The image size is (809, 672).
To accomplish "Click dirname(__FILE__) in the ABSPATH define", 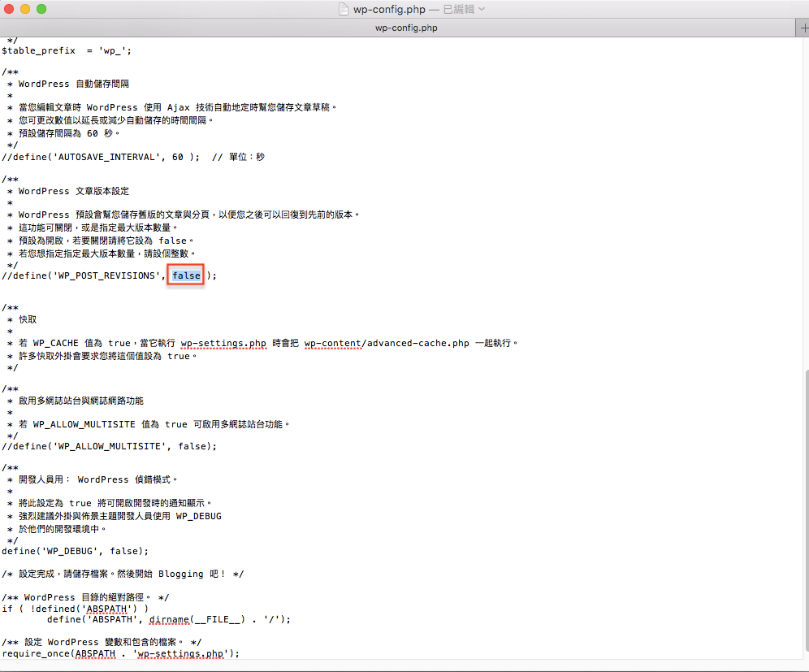I will [x=197, y=619].
